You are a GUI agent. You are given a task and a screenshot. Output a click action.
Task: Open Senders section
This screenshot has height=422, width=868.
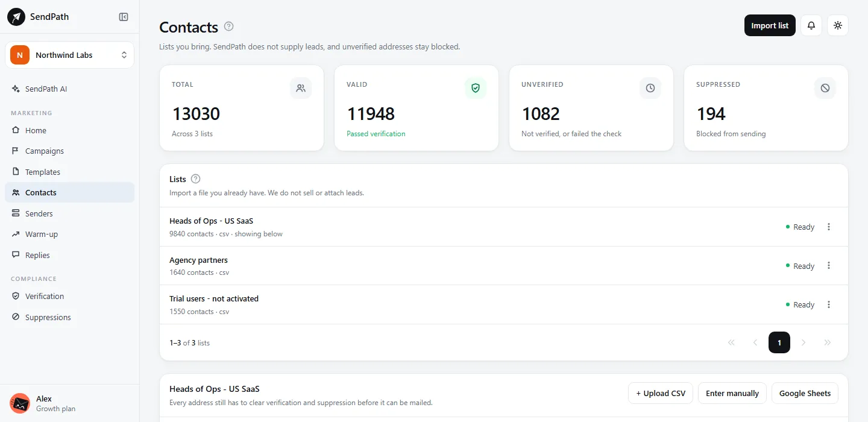click(70, 213)
